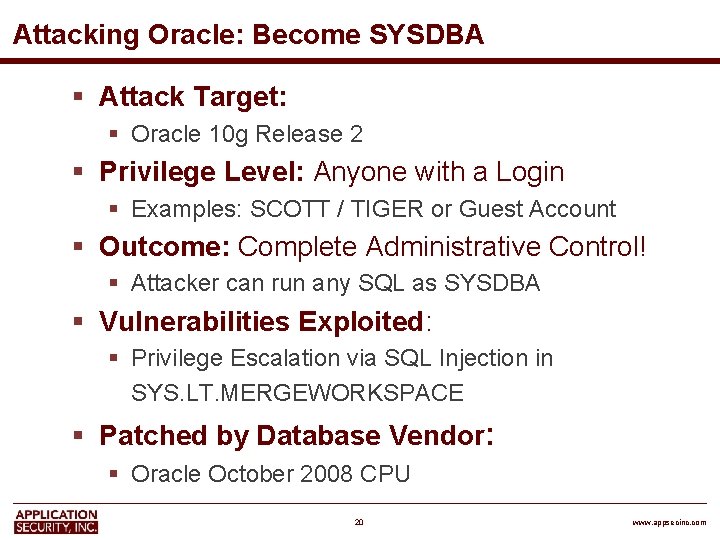Select the SYS.LT.MERGEWORKSPACE text
Screen dimensions: 720x540
[x=297, y=393]
